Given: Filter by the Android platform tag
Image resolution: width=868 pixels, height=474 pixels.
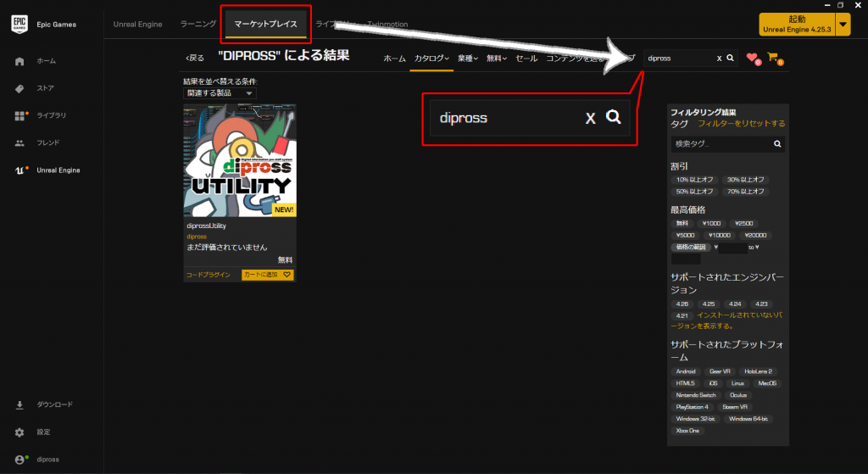Looking at the screenshot, I should (x=686, y=371).
